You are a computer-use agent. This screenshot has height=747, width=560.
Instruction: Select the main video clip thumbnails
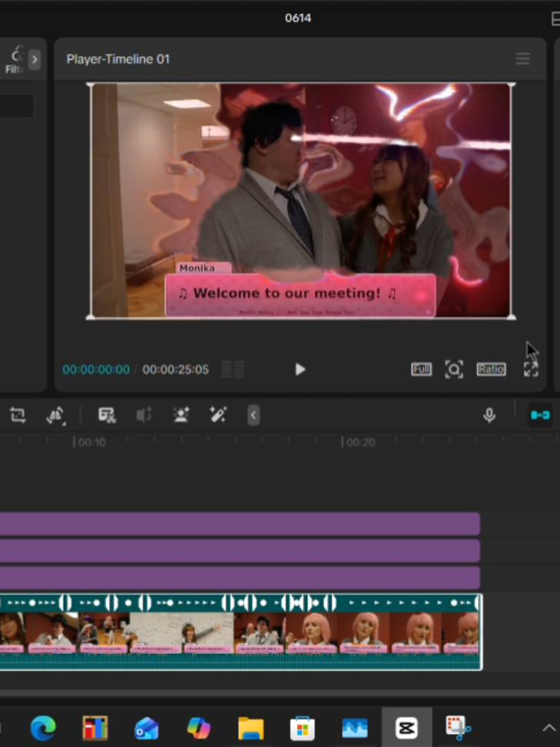click(240, 632)
